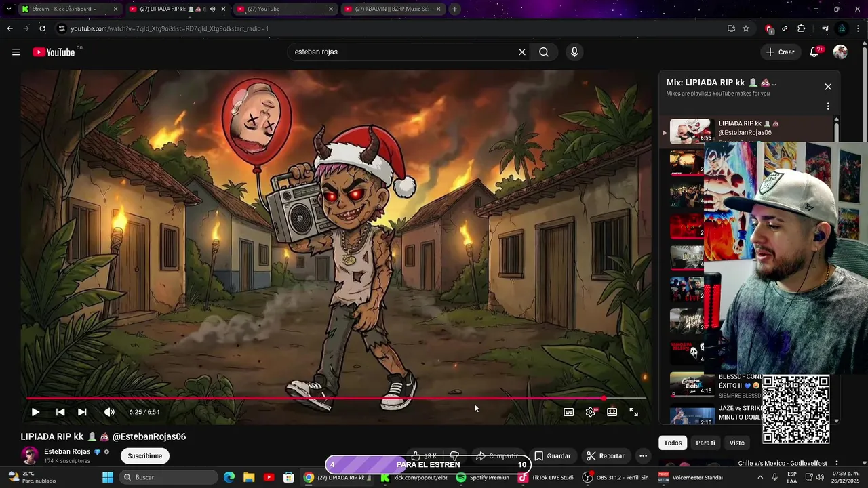This screenshot has height=488, width=868.
Task: Save video with Guardar button
Action: coord(553,456)
